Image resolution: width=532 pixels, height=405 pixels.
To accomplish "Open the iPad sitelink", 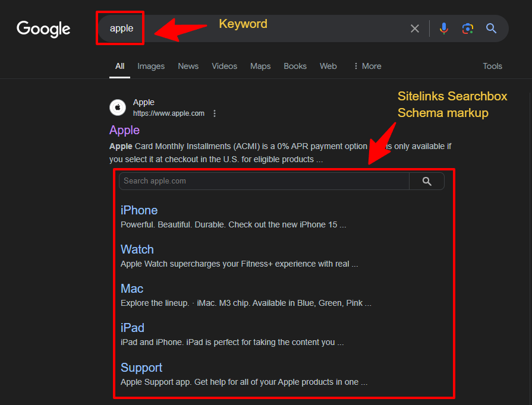I will tap(133, 328).
